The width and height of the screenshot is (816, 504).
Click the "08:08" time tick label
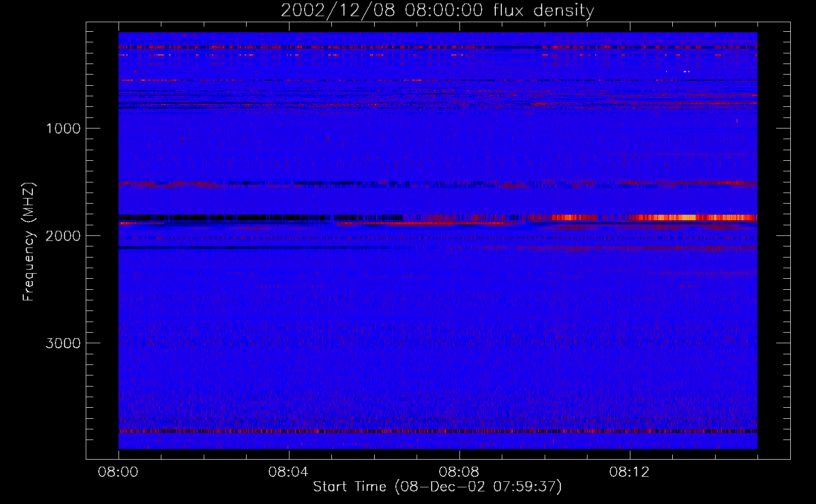(459, 472)
